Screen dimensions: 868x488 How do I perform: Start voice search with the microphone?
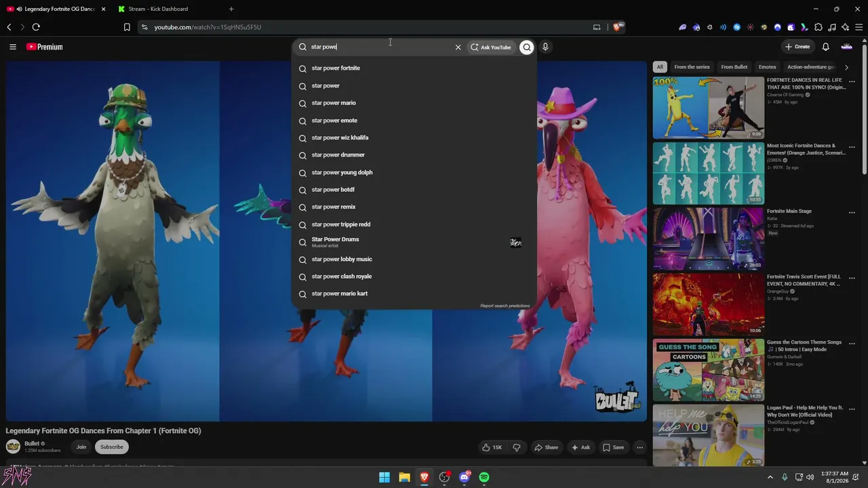[545, 47]
